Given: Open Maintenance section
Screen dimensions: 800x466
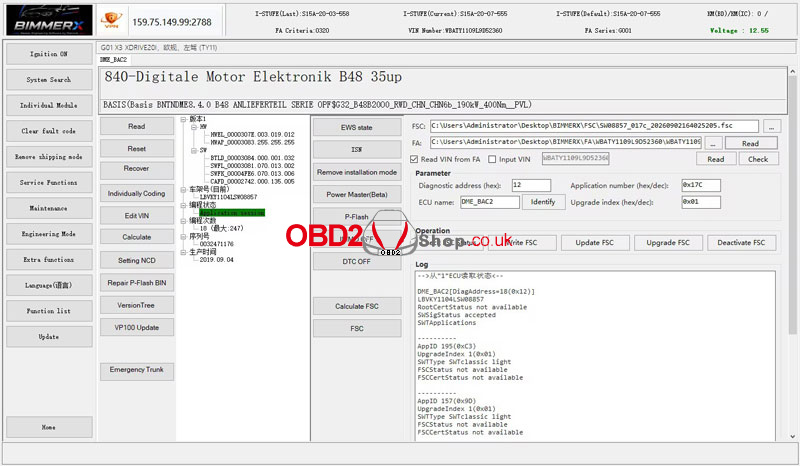Looking at the screenshot, I should 49,208.
